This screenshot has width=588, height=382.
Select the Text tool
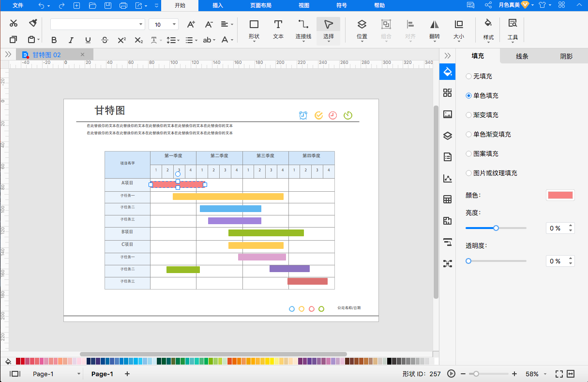tap(278, 29)
